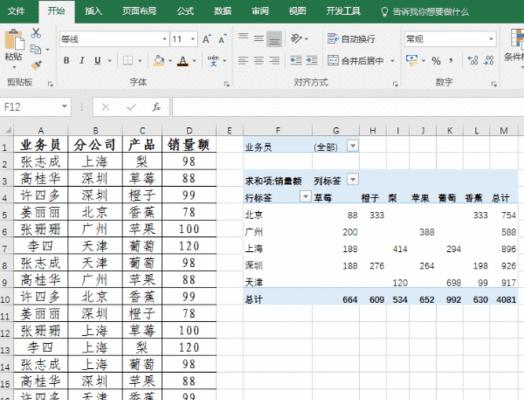Open alignment group dialog launcher
The image size is (524, 400).
pyautogui.click(x=395, y=84)
